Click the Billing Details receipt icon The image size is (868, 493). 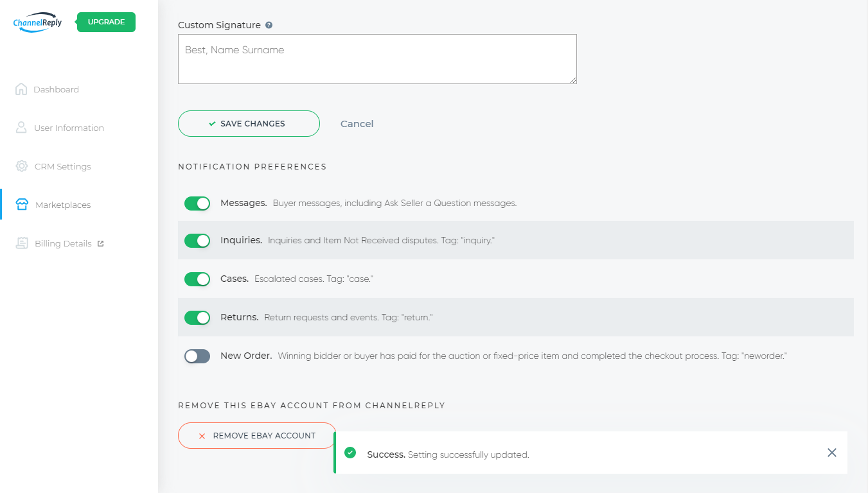coord(22,243)
